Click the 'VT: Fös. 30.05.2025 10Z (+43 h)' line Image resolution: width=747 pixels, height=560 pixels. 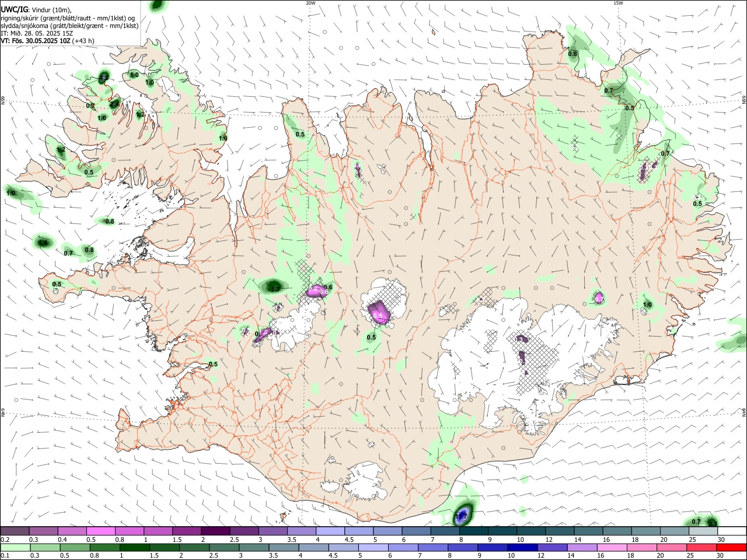(47, 41)
